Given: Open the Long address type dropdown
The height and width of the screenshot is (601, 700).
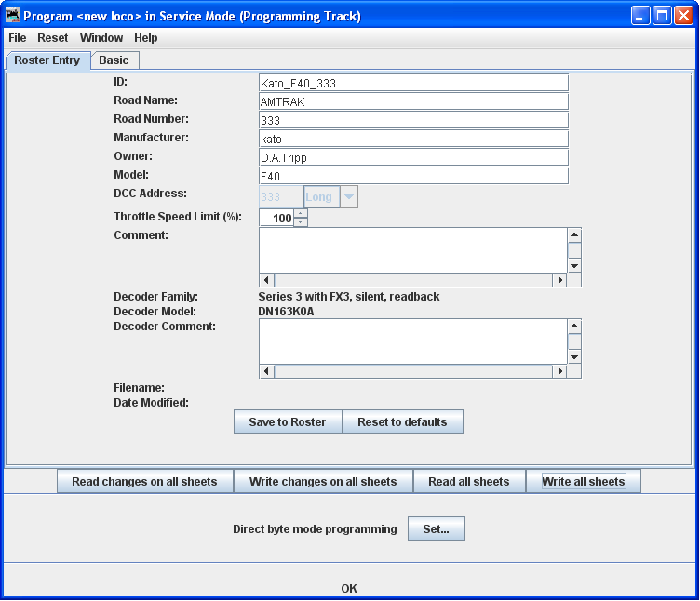Looking at the screenshot, I should coord(349,197).
